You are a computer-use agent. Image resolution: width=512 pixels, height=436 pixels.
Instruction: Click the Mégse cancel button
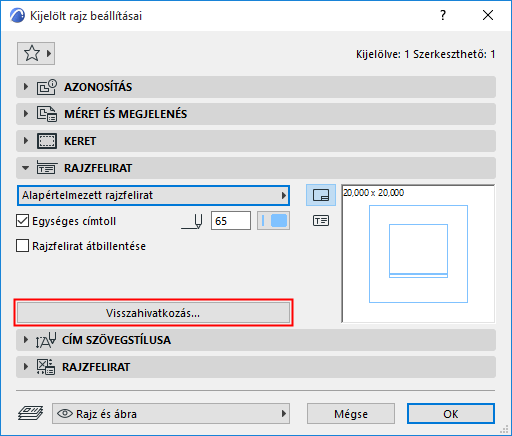coord(351,414)
